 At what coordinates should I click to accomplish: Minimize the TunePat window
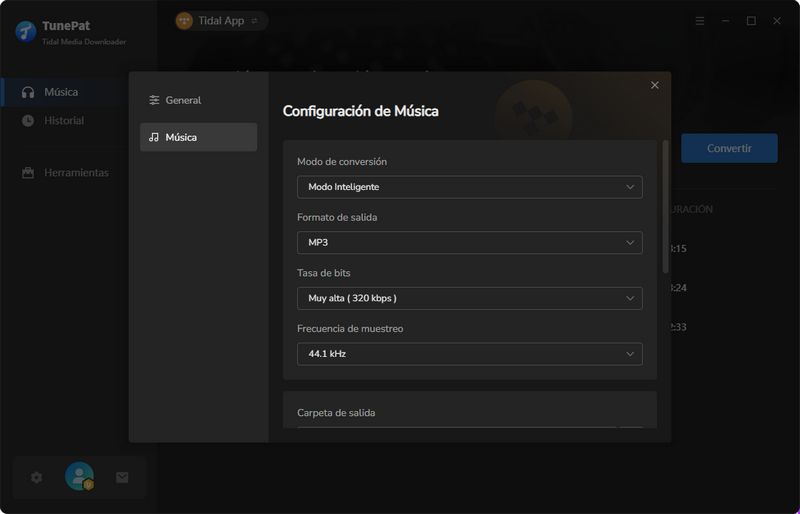click(726, 21)
